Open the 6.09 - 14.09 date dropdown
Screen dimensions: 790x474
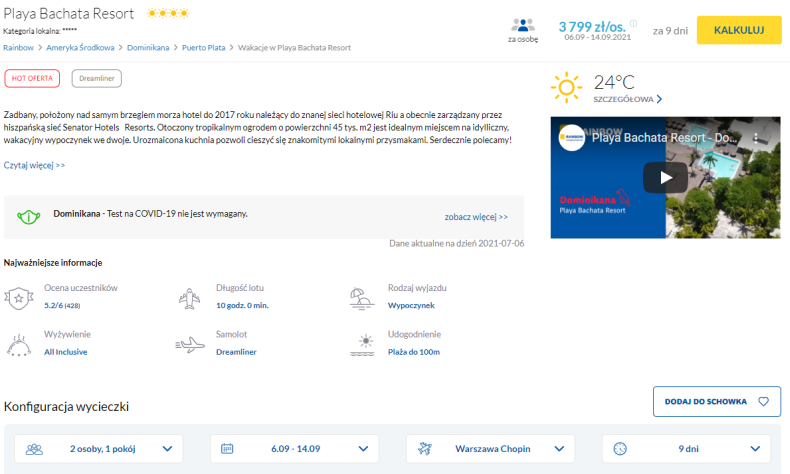pyautogui.click(x=295, y=449)
